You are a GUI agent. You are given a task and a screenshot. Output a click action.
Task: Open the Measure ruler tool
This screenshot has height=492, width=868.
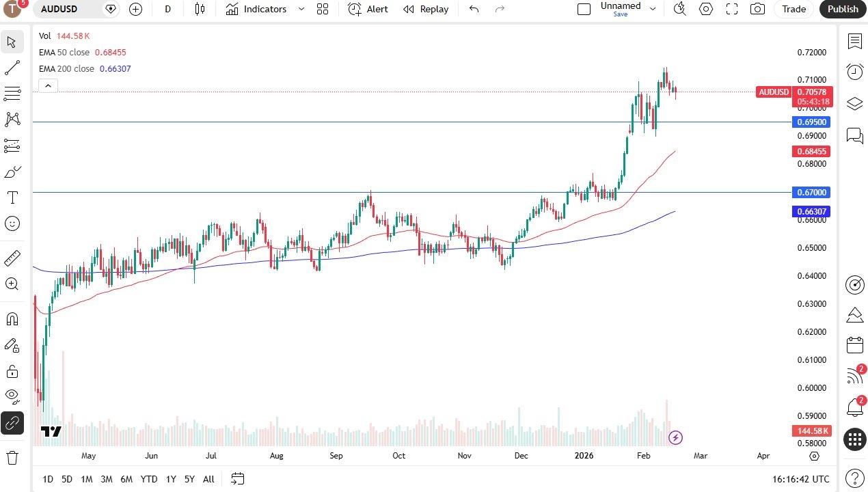[x=12, y=258]
